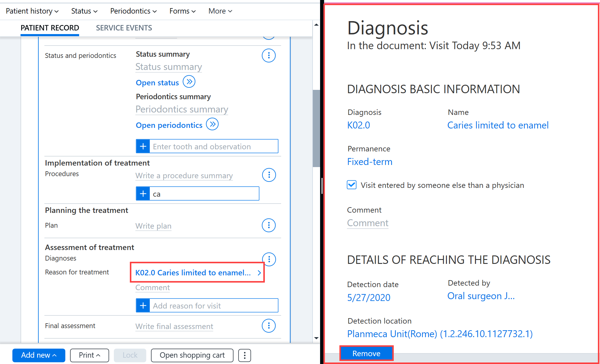Open the Add new dropdown button
This screenshot has height=364, width=600.
(x=39, y=355)
